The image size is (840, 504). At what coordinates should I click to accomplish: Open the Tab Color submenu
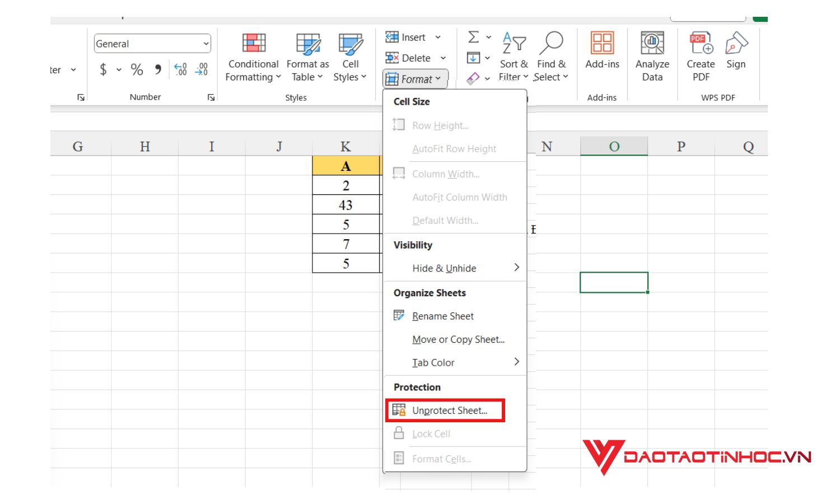tap(433, 362)
